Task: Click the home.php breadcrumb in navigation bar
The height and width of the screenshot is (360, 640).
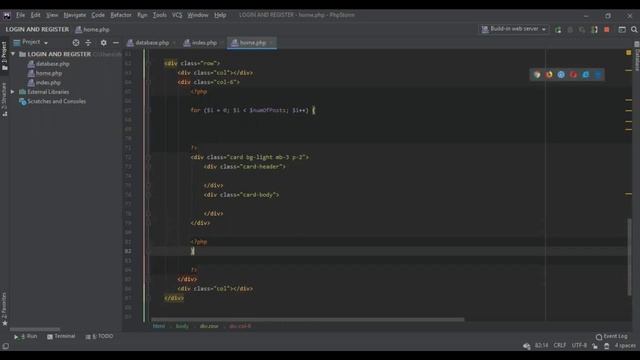Action: pyautogui.click(x=92, y=29)
